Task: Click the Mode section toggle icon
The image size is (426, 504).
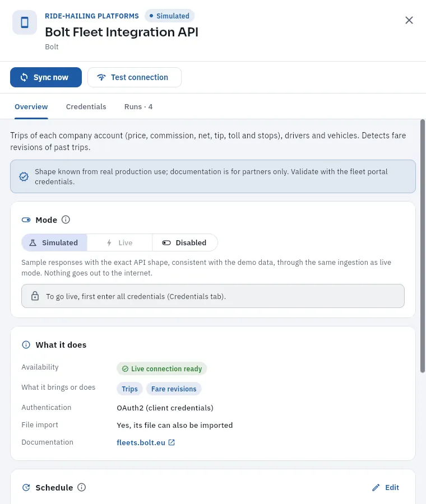Action: (26, 220)
